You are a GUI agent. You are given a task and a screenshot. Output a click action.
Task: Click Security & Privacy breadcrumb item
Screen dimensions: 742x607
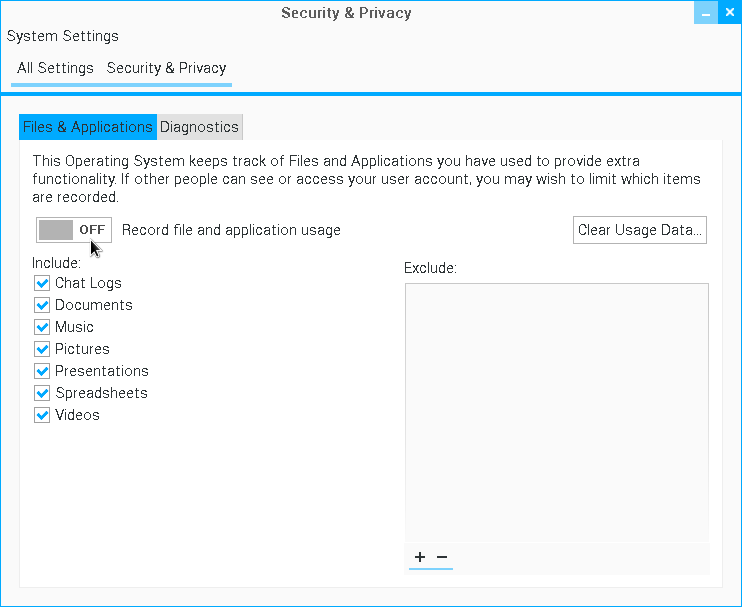(166, 68)
